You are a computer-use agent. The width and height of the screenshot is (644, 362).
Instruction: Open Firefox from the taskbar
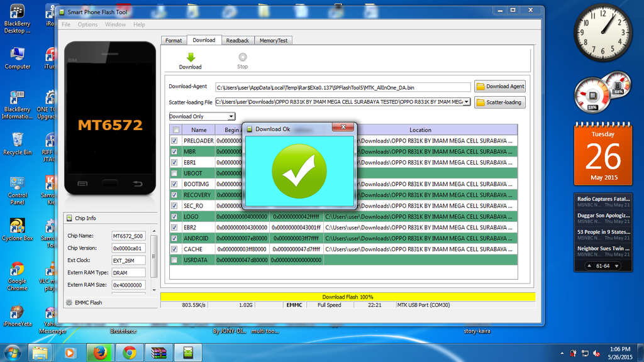click(99, 353)
